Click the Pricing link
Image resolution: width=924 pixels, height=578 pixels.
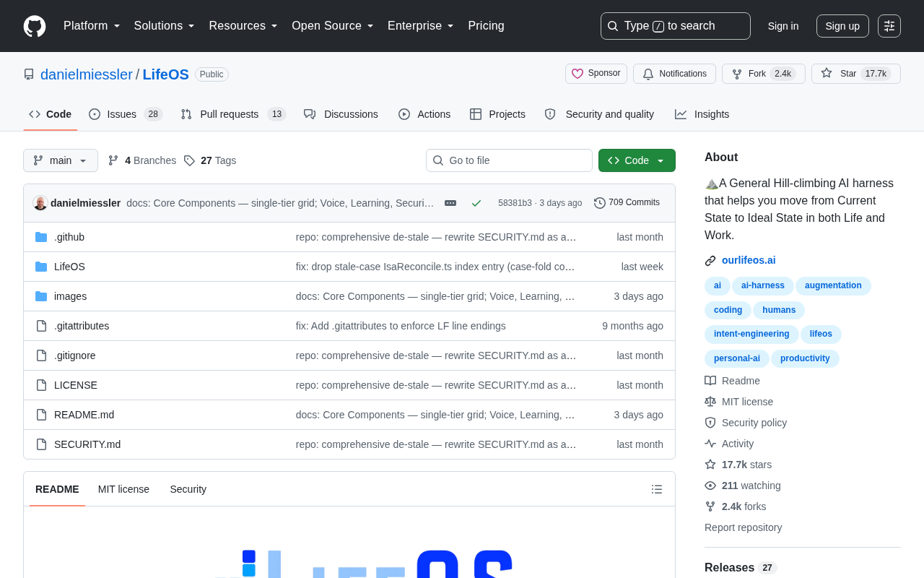pos(486,26)
